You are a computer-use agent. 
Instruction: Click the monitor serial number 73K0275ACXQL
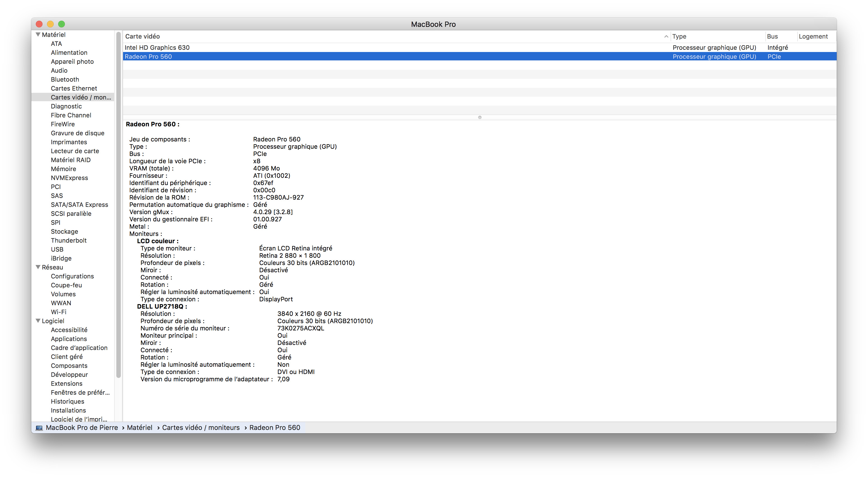(301, 328)
